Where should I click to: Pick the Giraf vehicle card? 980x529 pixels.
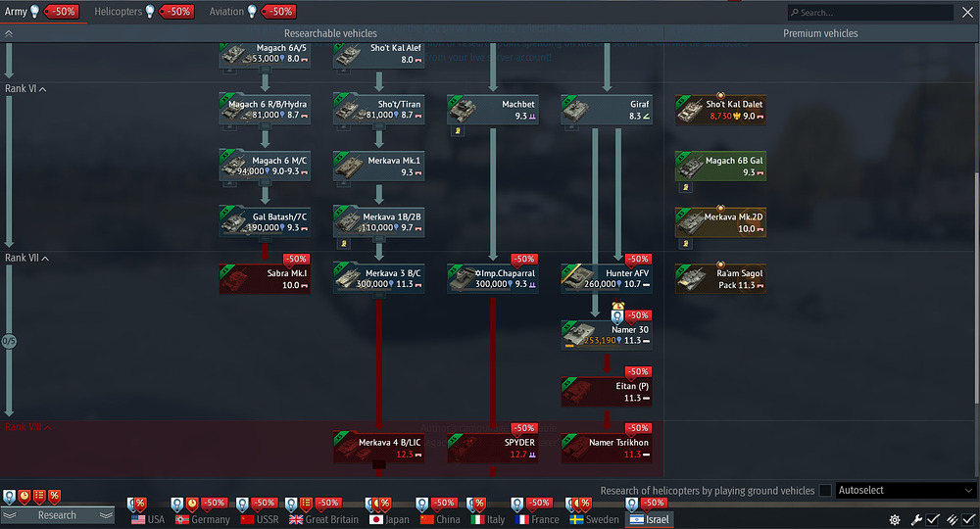607,109
